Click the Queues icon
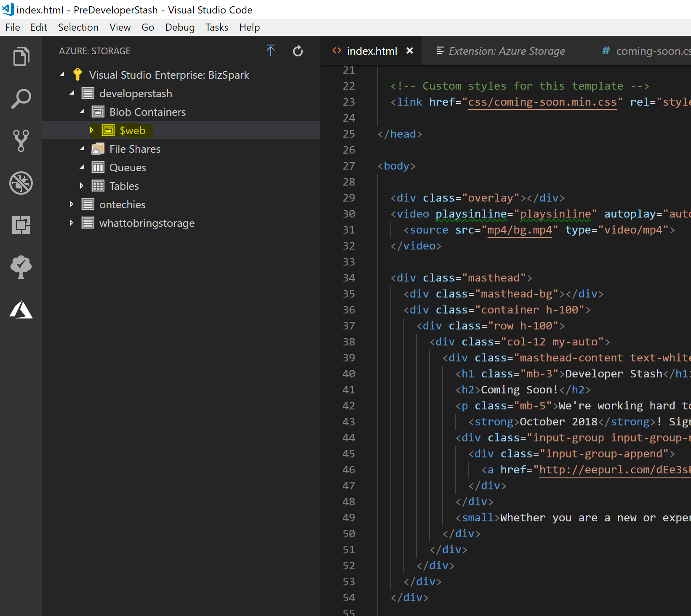The height and width of the screenshot is (616, 691). (98, 167)
